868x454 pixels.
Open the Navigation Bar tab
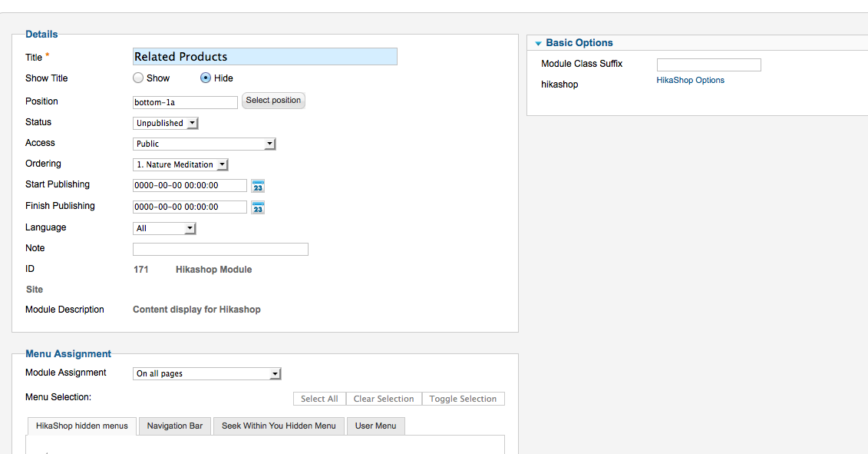[x=175, y=426]
